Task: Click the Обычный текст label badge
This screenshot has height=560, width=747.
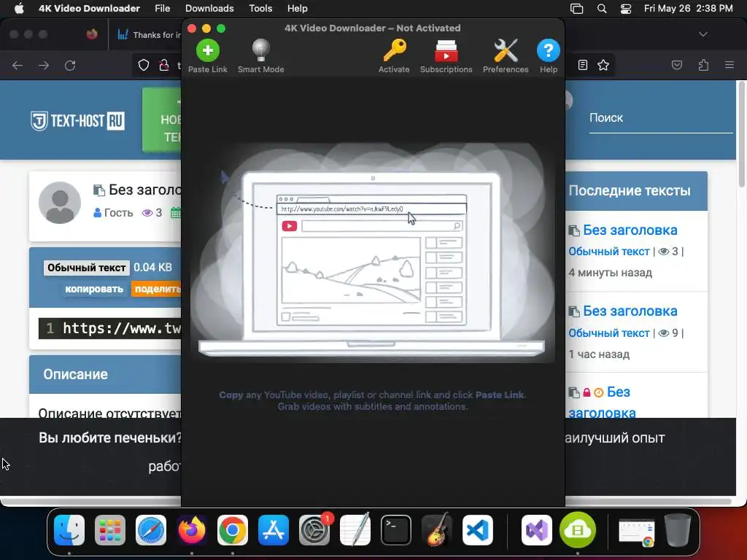Action: (86, 268)
